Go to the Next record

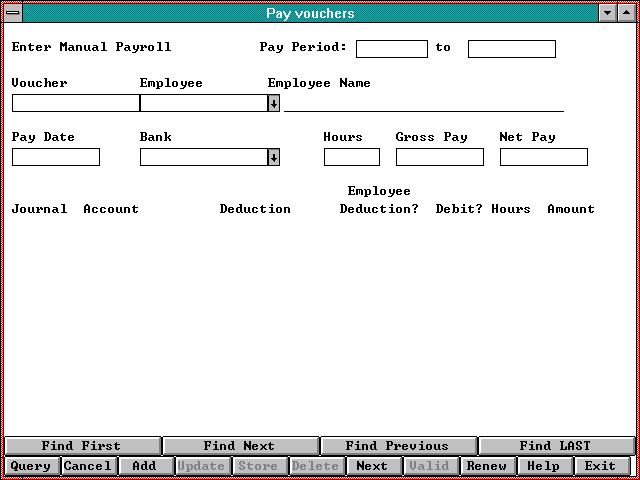[x=372, y=466]
